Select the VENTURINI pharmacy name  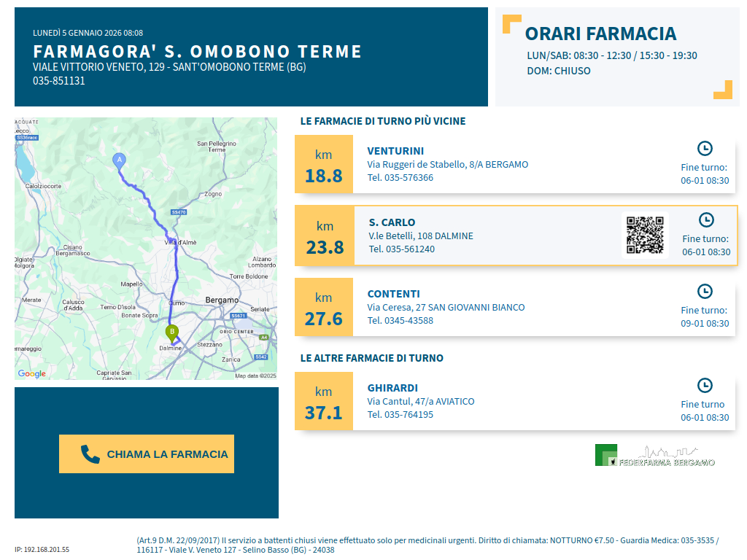point(395,151)
